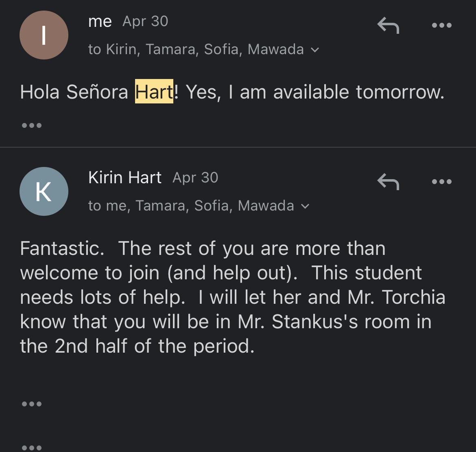Tap the "to Kirin, Tamara, Sofia, Mawada" recipients line
Image resolution: width=476 pixels, height=452 pixels.
pyautogui.click(x=196, y=49)
